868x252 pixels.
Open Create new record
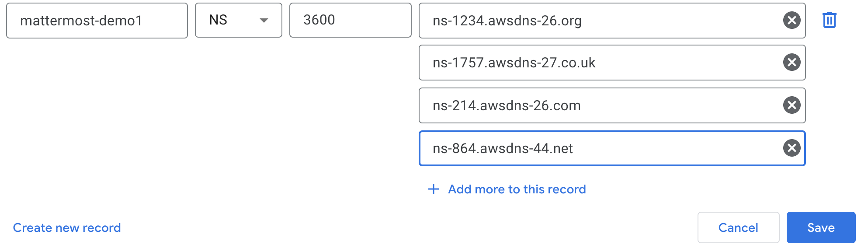coord(67,227)
